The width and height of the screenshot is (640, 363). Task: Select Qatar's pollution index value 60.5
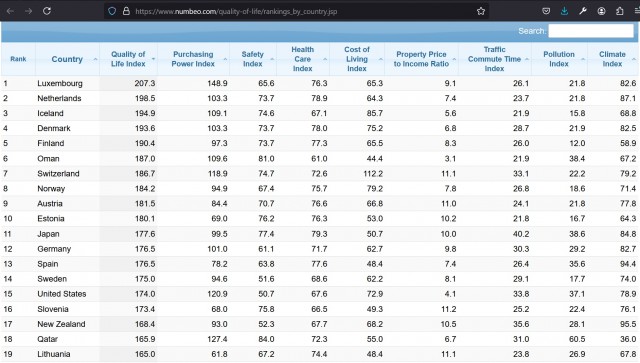577,339
